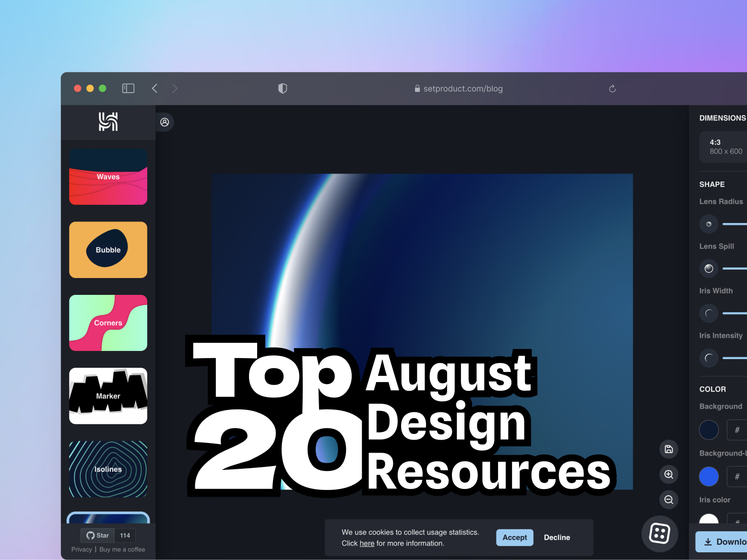This screenshot has height=560, width=747.
Task: Adjust the Lens Spill slider
Action: 735,268
